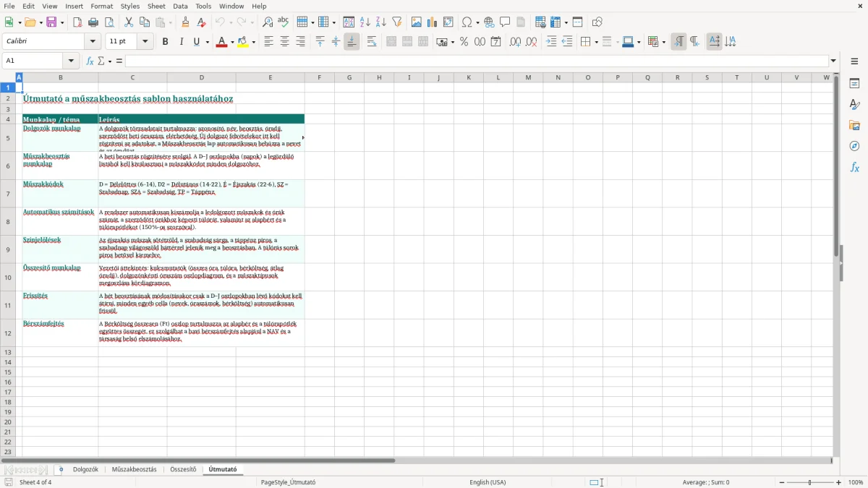Open the Borders dropdown arrow
The width and height of the screenshot is (868, 488).
[x=595, y=42]
